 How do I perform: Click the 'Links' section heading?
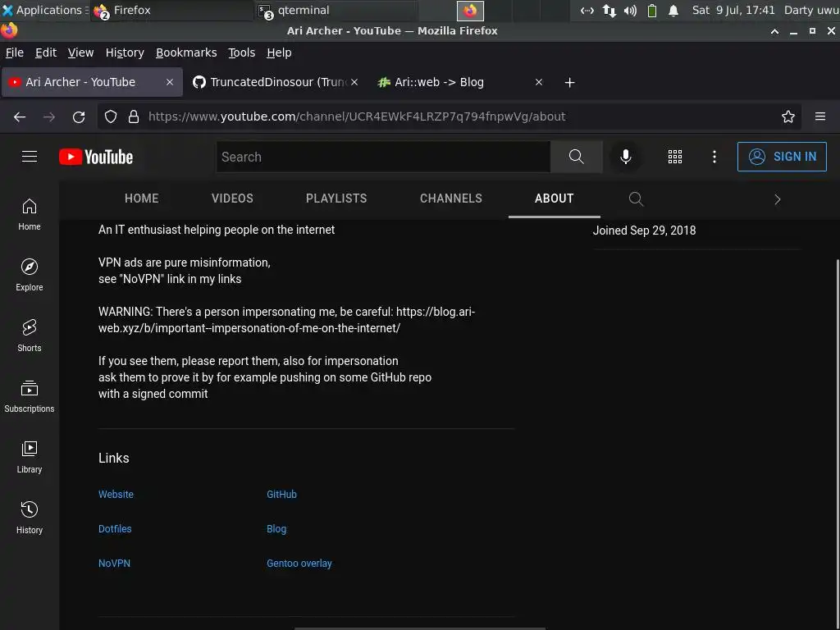click(x=113, y=458)
